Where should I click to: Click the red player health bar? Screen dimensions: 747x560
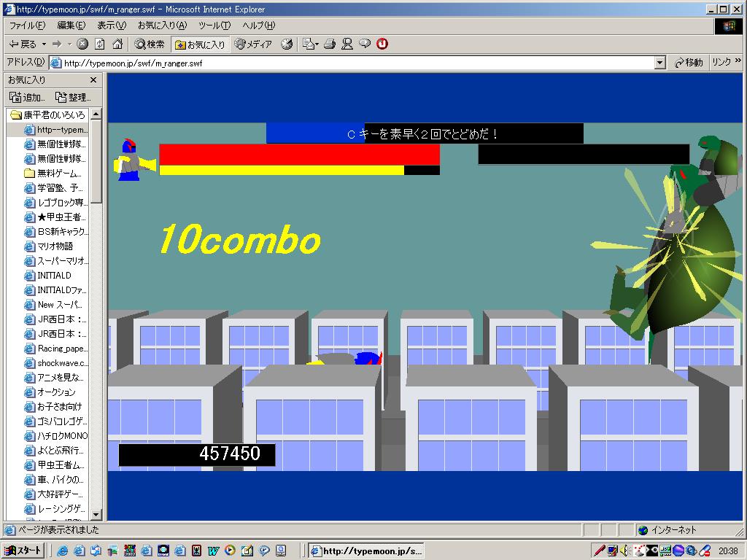[299, 155]
